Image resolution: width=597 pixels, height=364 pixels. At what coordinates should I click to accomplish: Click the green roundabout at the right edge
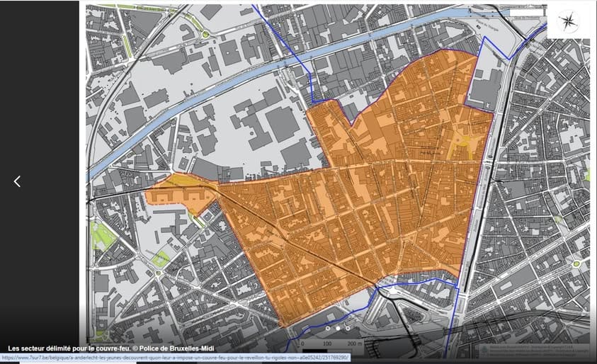[576, 263]
